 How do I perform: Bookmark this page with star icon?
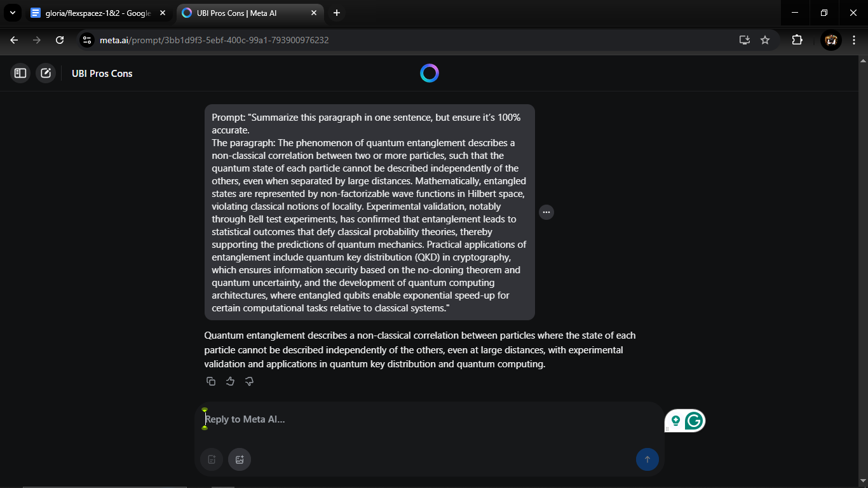[765, 40]
